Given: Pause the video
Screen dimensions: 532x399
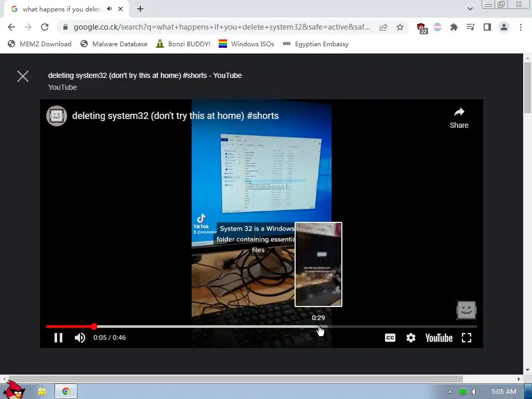Looking at the screenshot, I should [58, 338].
